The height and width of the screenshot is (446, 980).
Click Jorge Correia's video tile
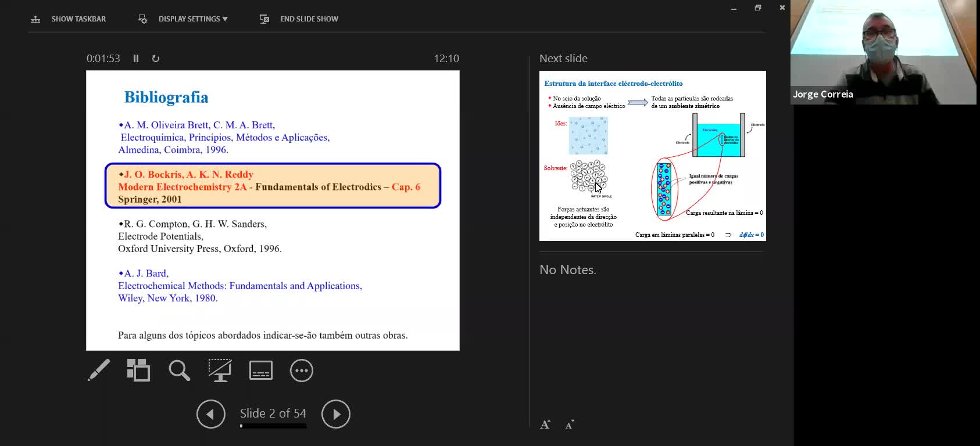click(x=883, y=52)
